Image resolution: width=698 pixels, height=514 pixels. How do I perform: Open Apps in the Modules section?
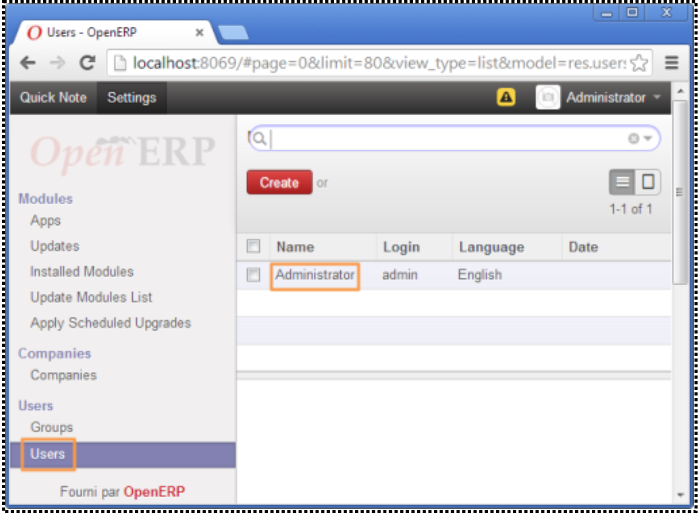[x=45, y=221]
